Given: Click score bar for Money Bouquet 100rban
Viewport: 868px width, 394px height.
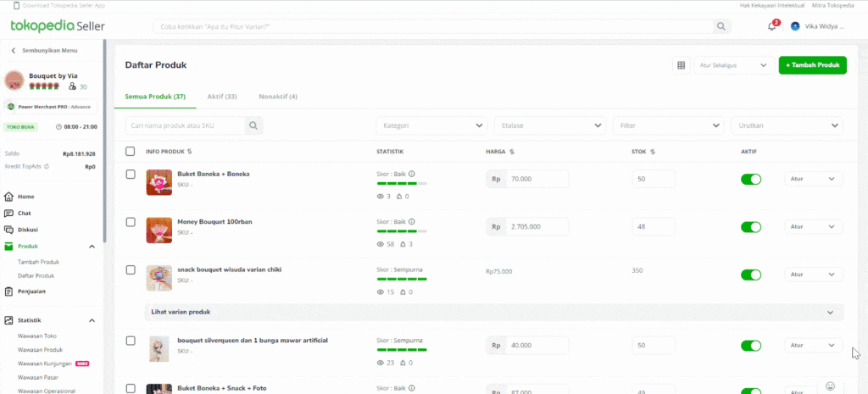Looking at the screenshot, I should [401, 230].
